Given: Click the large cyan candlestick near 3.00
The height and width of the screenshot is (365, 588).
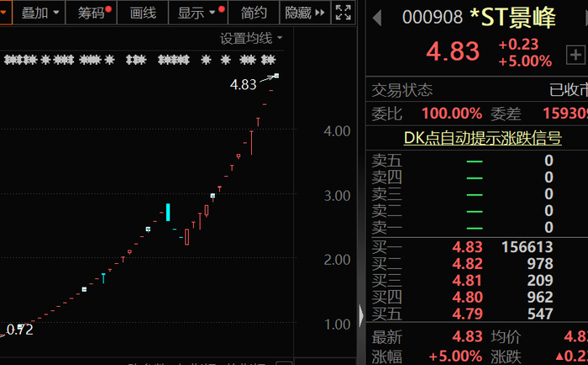Looking at the screenshot, I should tap(168, 212).
